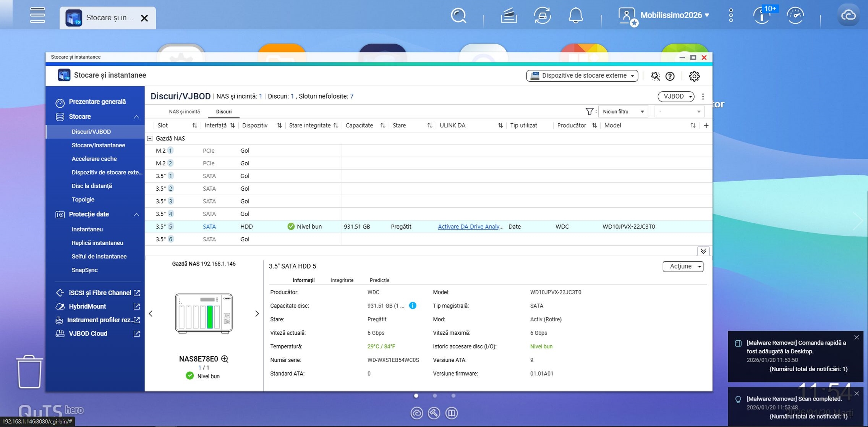868x427 pixels.
Task: Open the myQNAPcloud cloud icon
Action: (848, 16)
